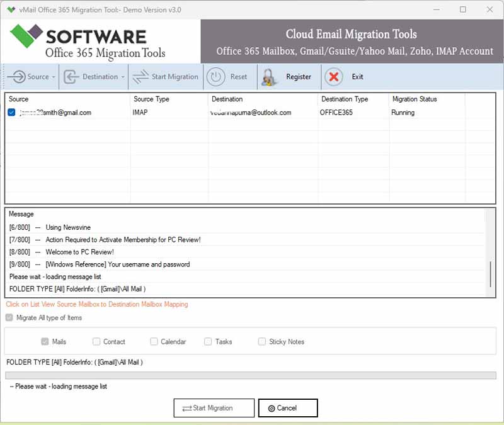504x425 pixels.
Task: Toggle Migrate All type of Items checkbox
Action: point(9,318)
